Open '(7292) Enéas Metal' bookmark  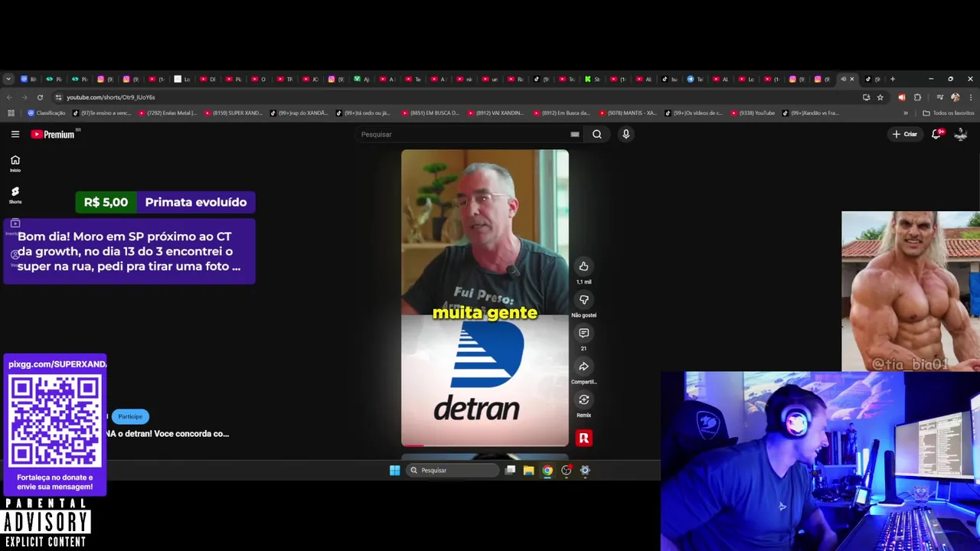pyautogui.click(x=168, y=113)
